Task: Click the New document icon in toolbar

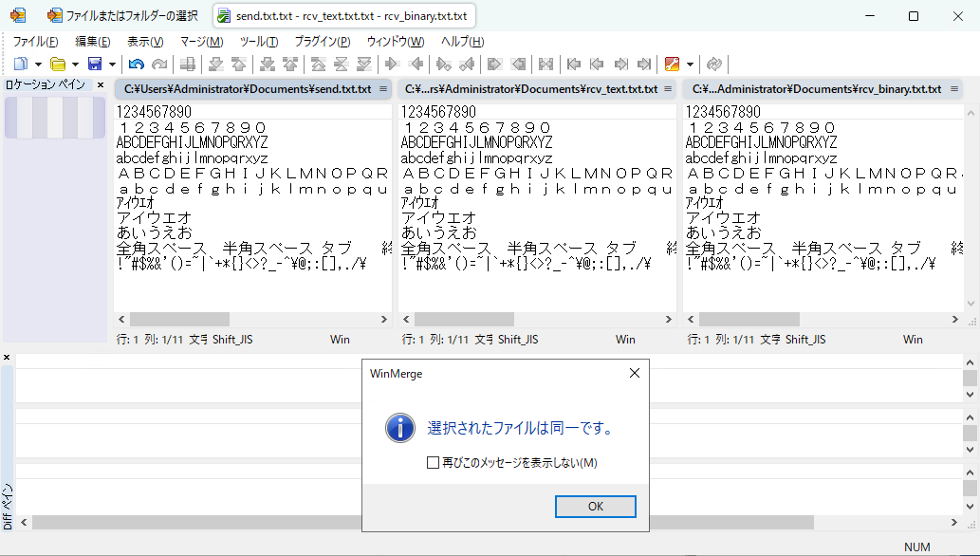Action: point(21,64)
